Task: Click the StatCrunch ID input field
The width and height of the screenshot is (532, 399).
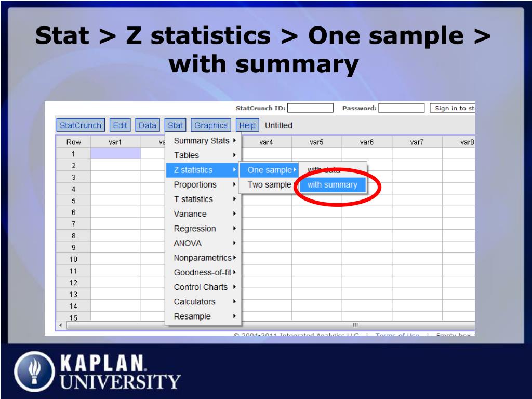Action: [x=310, y=108]
